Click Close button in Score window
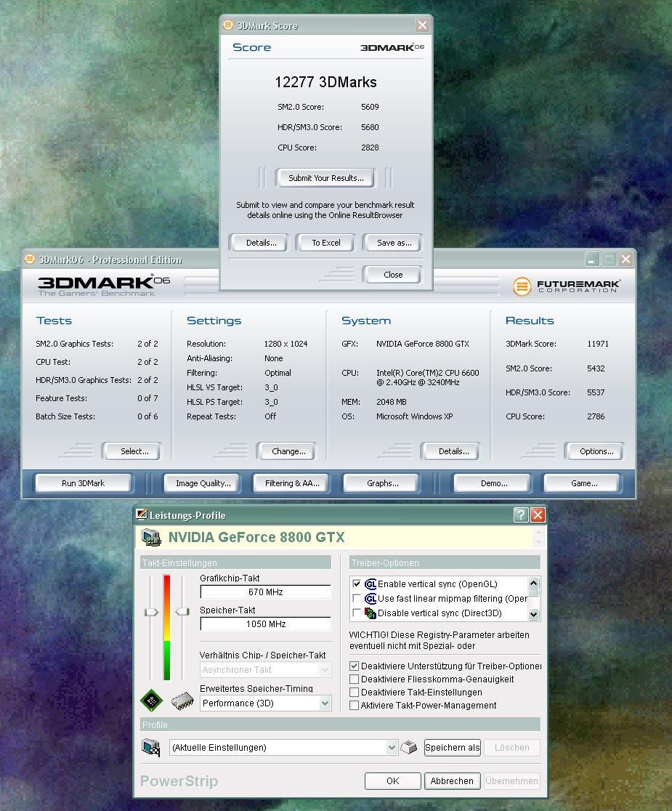Viewport: 672px width, 811px height. 393,275
